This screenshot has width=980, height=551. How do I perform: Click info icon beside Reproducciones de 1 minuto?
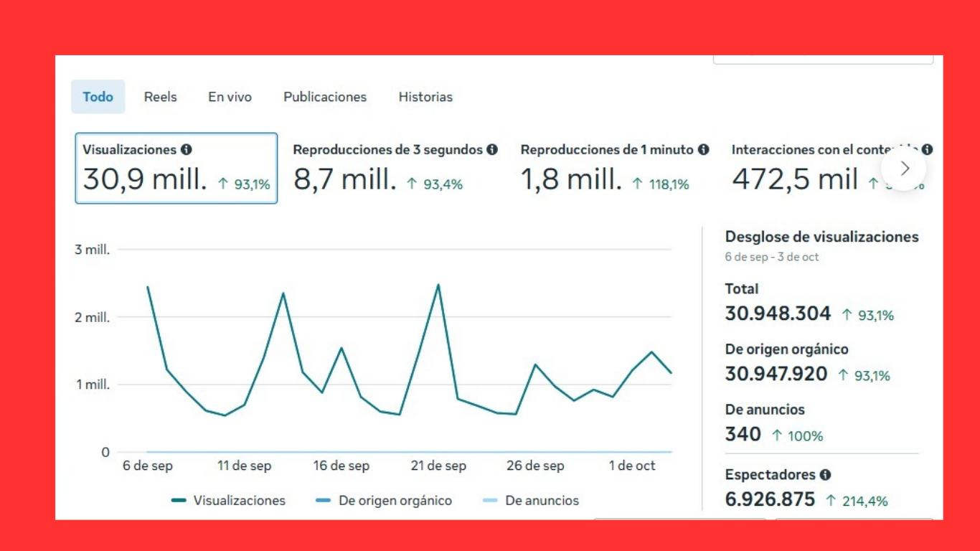point(704,150)
